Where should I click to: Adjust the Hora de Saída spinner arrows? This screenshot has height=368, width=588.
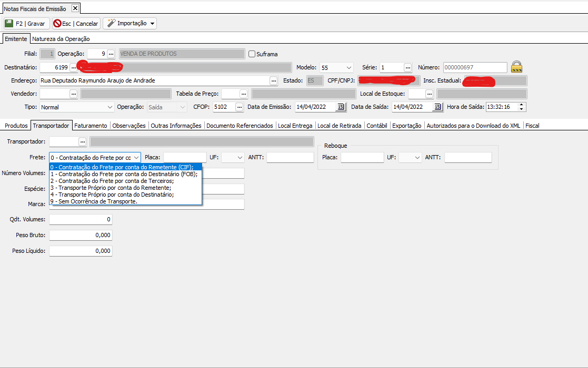(522, 107)
